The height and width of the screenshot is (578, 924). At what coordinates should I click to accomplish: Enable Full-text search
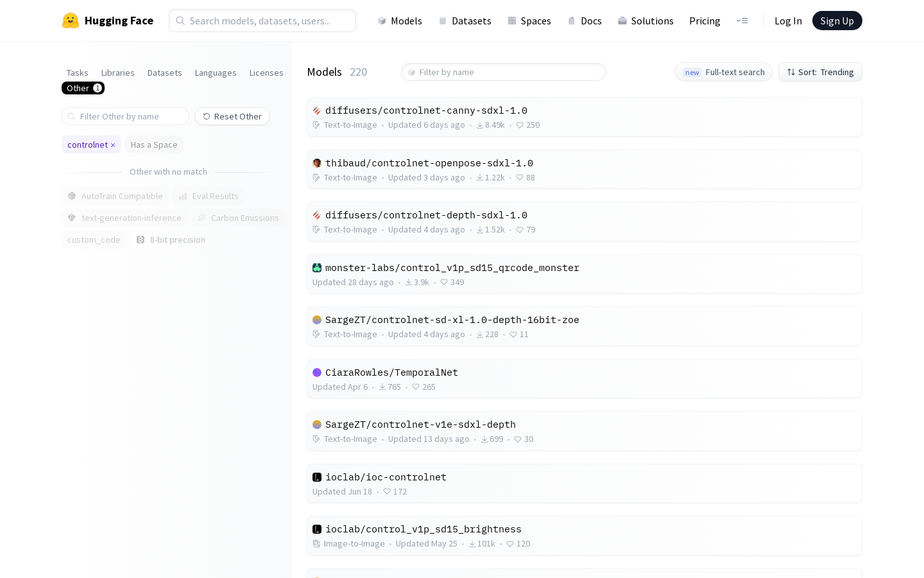724,72
